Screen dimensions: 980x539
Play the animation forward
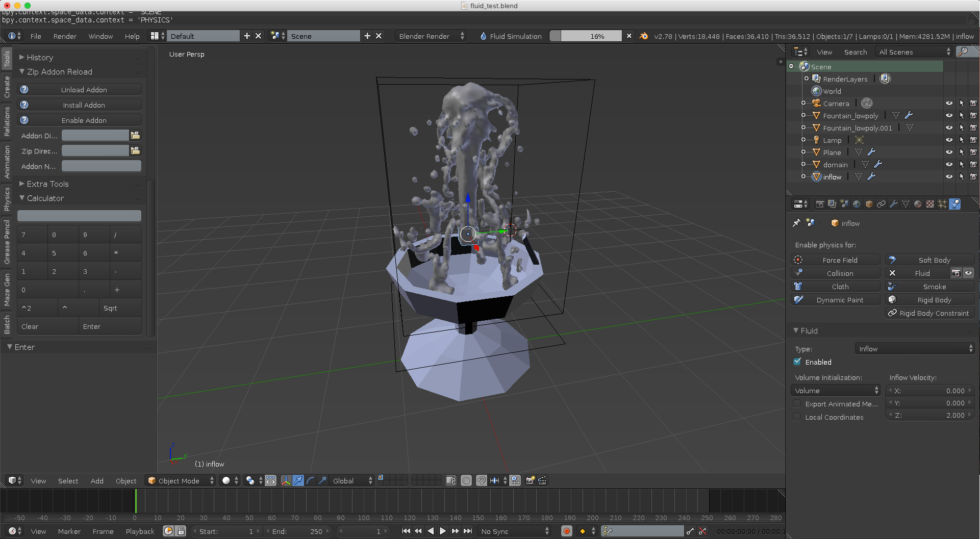click(442, 531)
